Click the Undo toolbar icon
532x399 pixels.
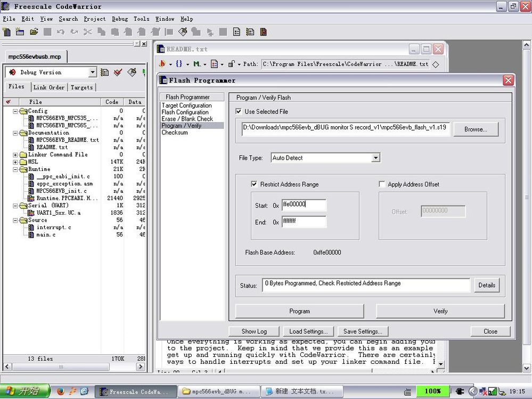pyautogui.click(x=61, y=32)
